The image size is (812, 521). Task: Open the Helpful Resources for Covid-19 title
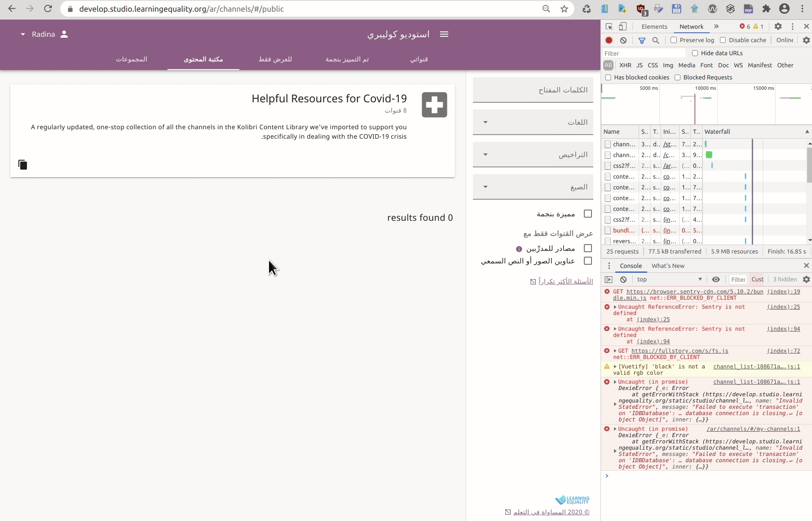tap(329, 99)
